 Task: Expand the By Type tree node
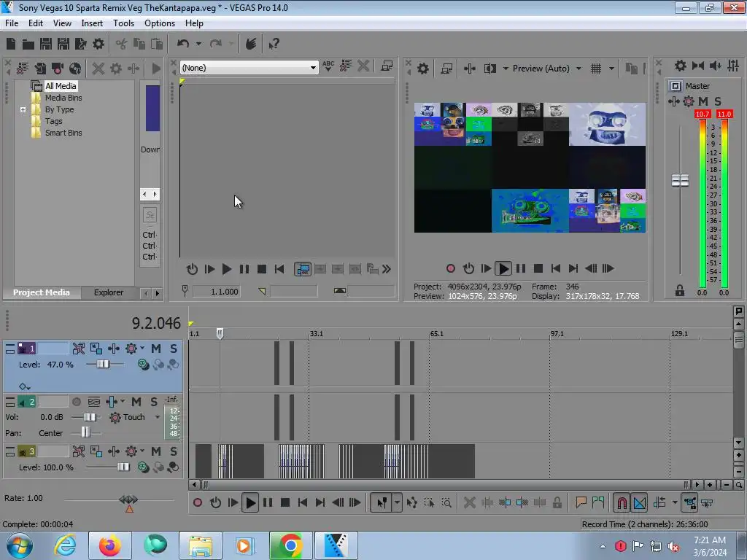23,109
